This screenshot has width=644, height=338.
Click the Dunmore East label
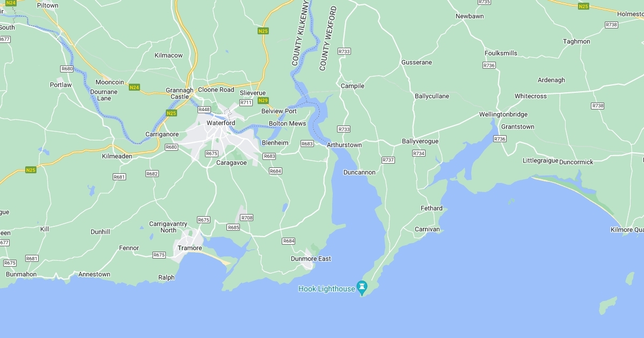point(311,259)
